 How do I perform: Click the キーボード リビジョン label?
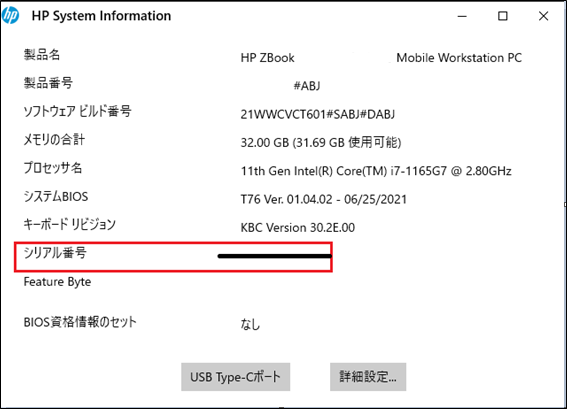(x=69, y=225)
